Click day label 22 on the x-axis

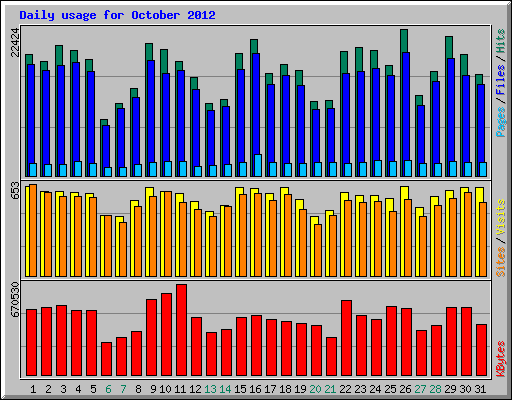[345, 389]
